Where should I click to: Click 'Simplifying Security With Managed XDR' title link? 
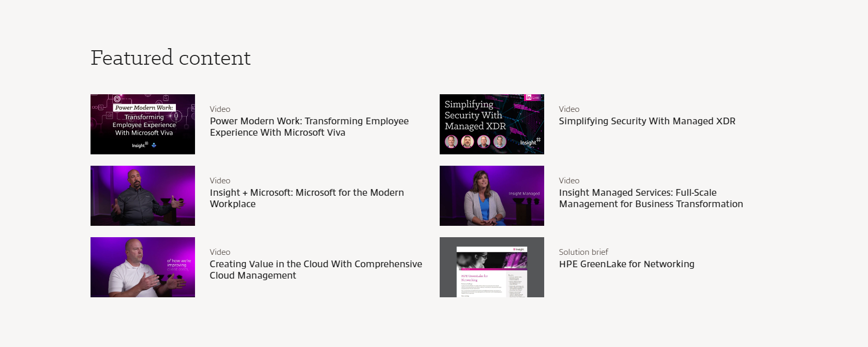(x=647, y=121)
